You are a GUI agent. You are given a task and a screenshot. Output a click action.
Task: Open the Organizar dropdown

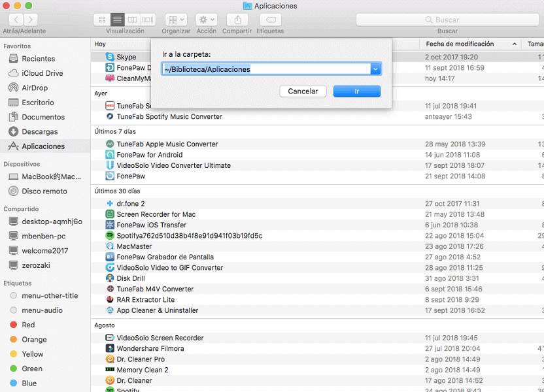[x=177, y=20]
